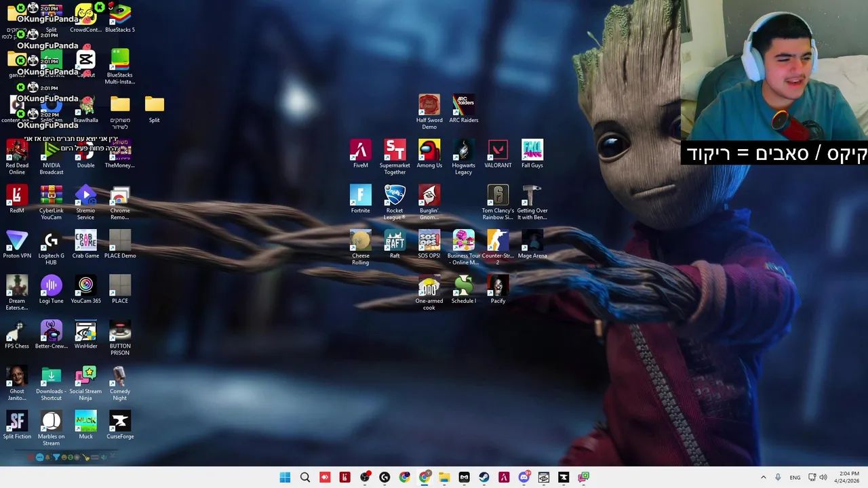
Task: Open the Mage Arena icon
Action: pos(532,245)
